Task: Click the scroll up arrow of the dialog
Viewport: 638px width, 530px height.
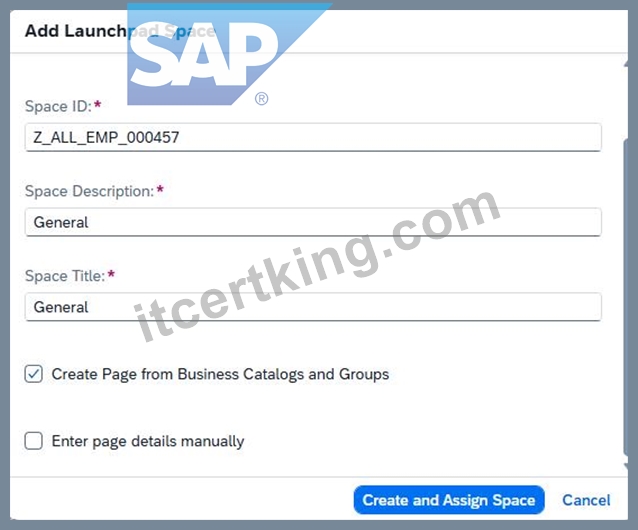Action: 626,63
